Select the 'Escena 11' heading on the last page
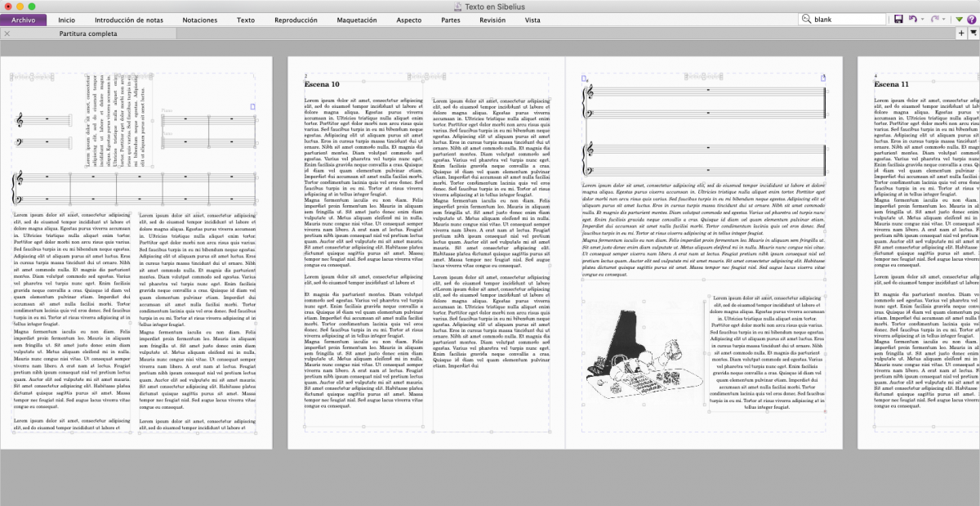The image size is (980, 506). 891,84
